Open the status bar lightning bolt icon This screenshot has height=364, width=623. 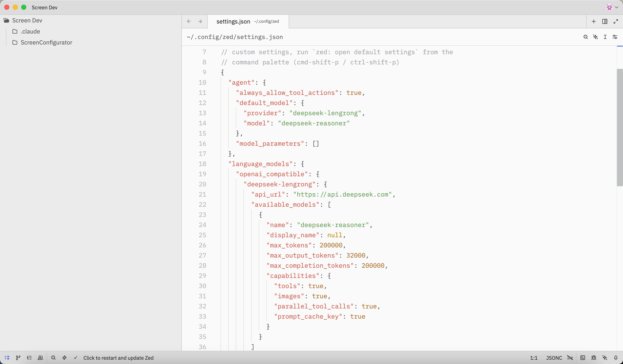click(x=64, y=358)
